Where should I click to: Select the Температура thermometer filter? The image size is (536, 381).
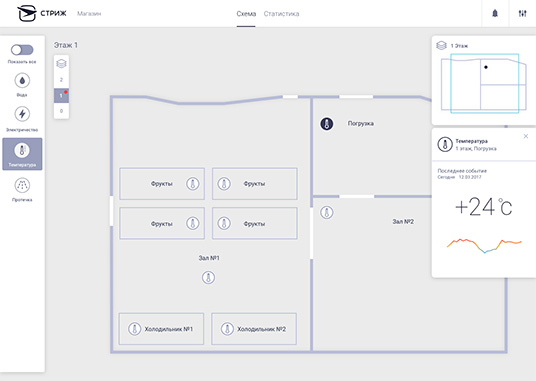(22, 154)
